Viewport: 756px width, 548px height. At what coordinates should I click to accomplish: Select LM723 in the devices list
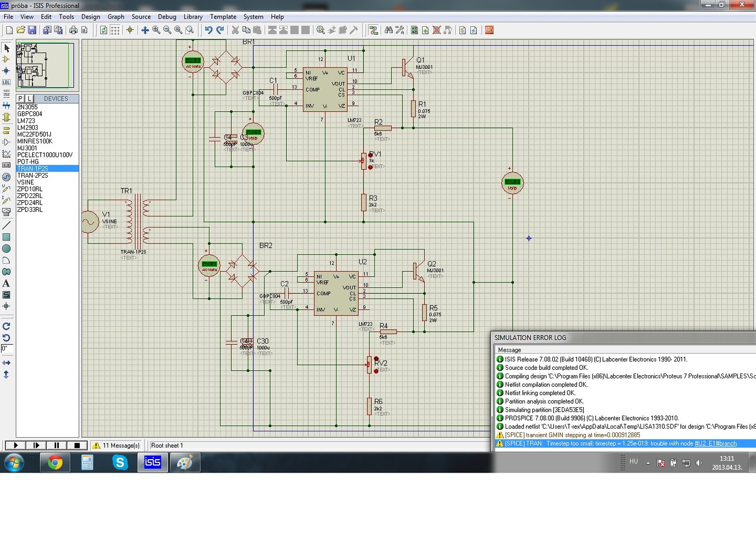coord(26,121)
